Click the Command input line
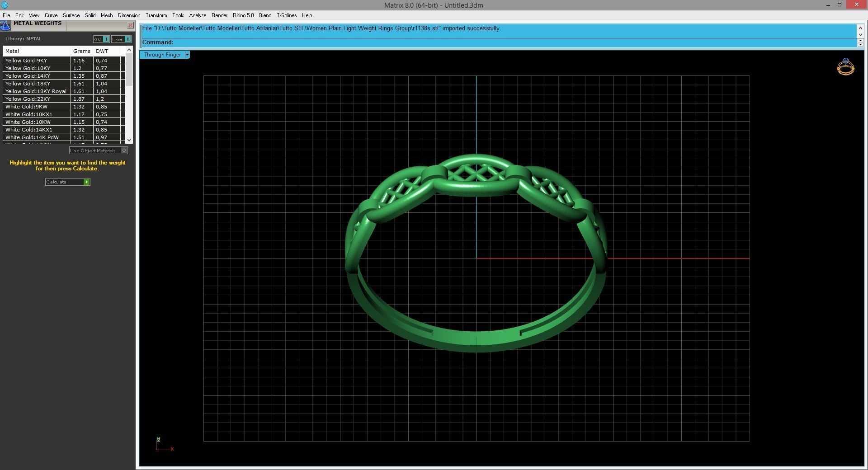Image resolution: width=868 pixels, height=470 pixels. (x=498, y=42)
